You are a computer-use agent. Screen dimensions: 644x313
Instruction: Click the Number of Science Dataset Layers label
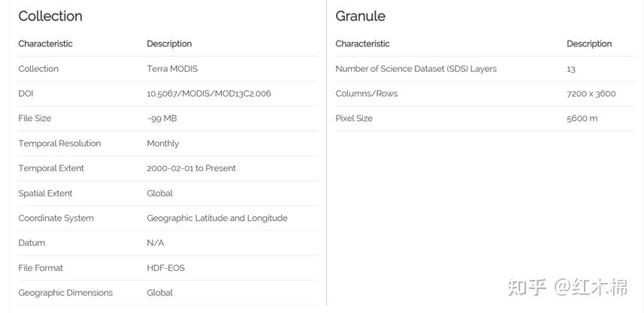click(x=416, y=69)
